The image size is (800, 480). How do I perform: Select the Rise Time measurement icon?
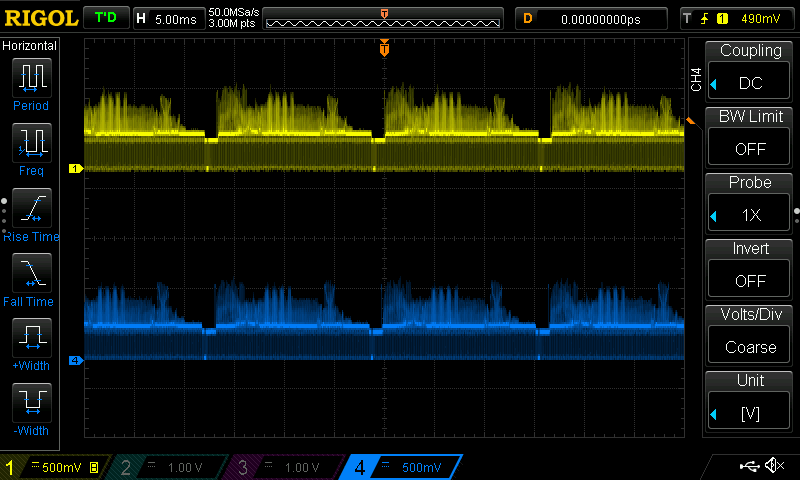(32, 208)
